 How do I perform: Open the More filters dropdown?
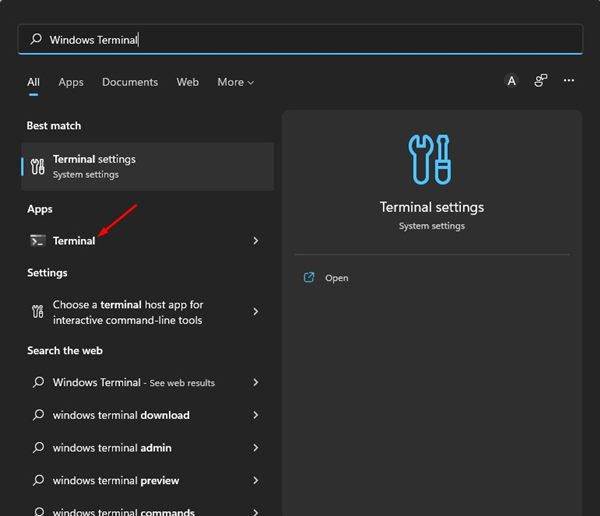point(235,82)
